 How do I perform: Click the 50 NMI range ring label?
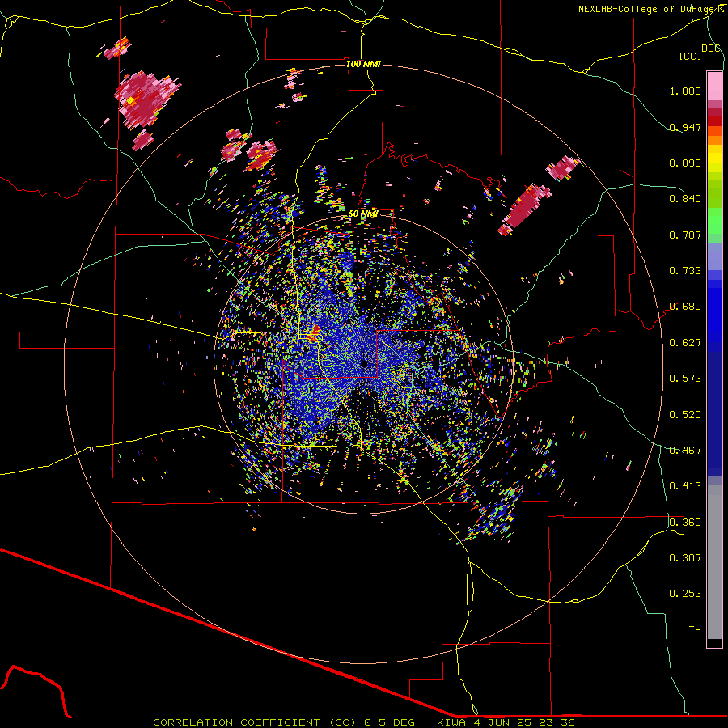pyautogui.click(x=363, y=214)
